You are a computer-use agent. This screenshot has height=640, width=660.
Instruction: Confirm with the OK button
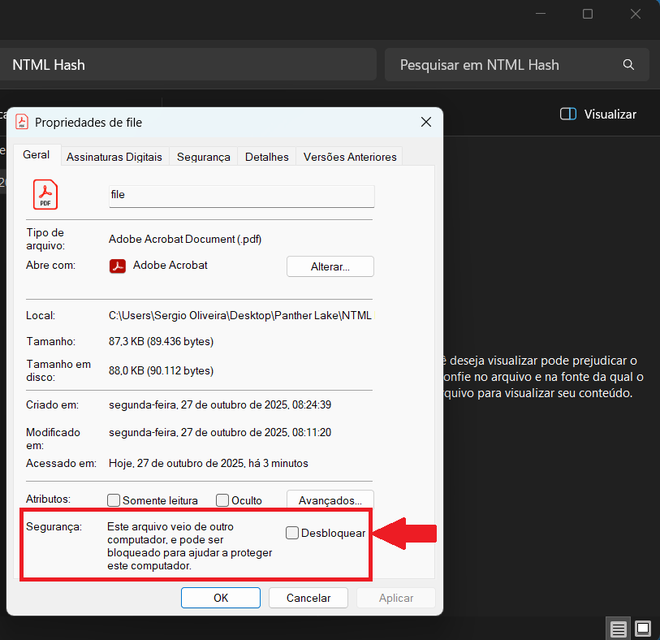tap(221, 598)
